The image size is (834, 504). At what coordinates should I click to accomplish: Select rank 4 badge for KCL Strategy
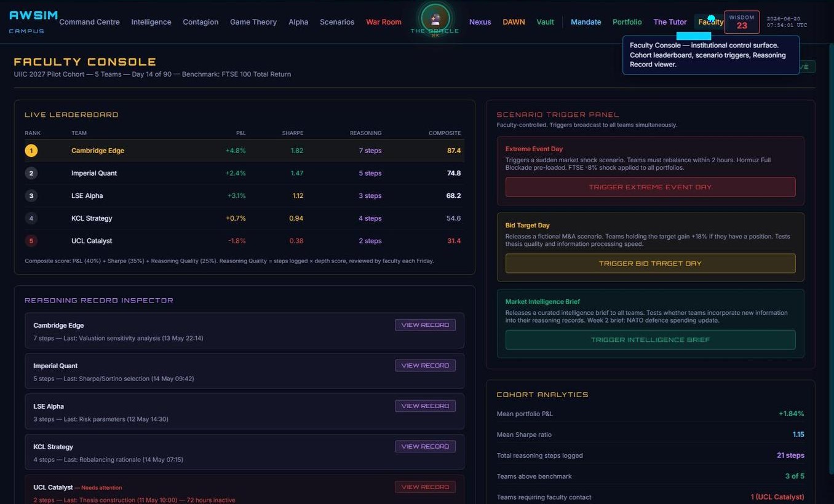31,218
